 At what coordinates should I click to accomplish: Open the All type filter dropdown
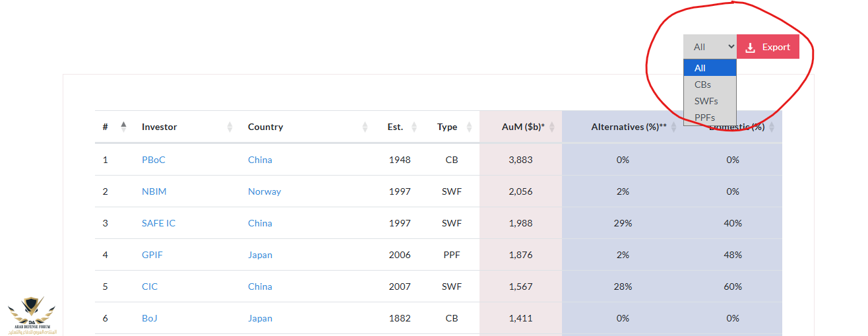coord(710,47)
